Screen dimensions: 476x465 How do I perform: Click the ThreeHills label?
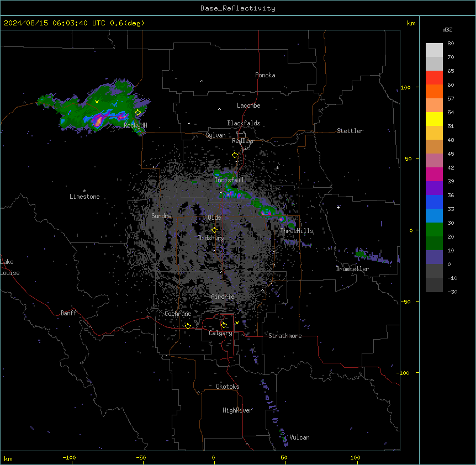point(297,231)
